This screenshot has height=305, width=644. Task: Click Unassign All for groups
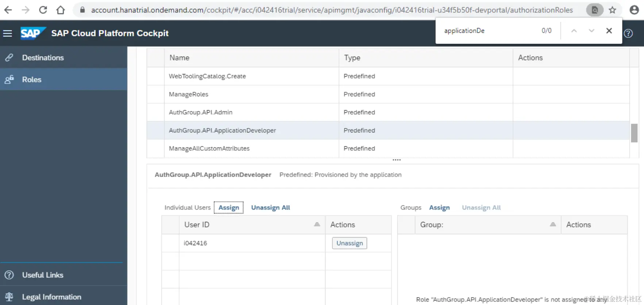(481, 208)
